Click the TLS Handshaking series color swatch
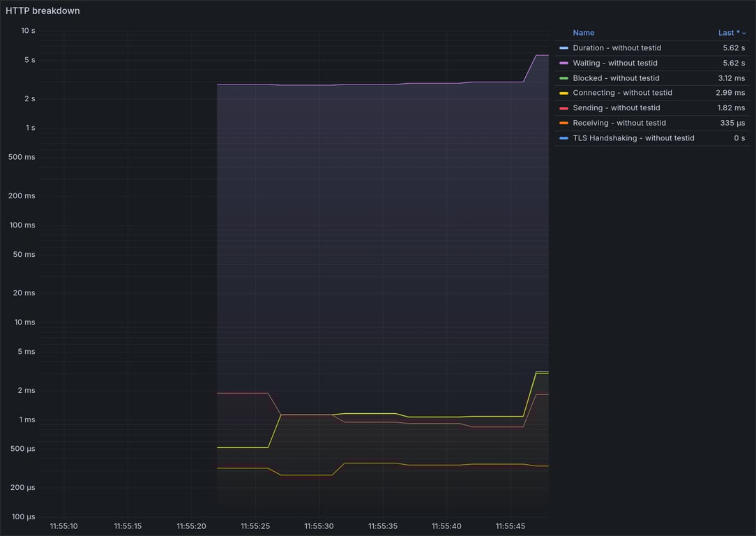Image resolution: width=756 pixels, height=536 pixels. click(564, 138)
